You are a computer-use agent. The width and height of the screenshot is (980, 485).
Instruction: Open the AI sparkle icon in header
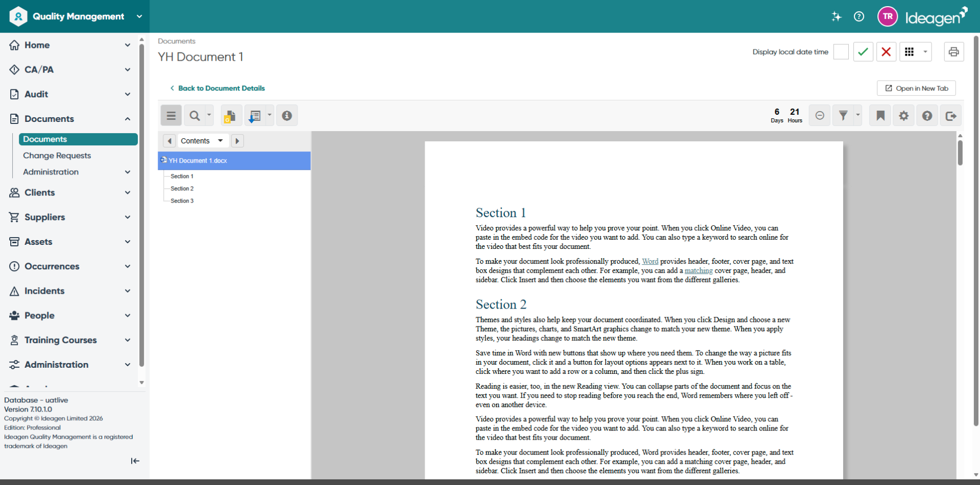(x=836, y=16)
